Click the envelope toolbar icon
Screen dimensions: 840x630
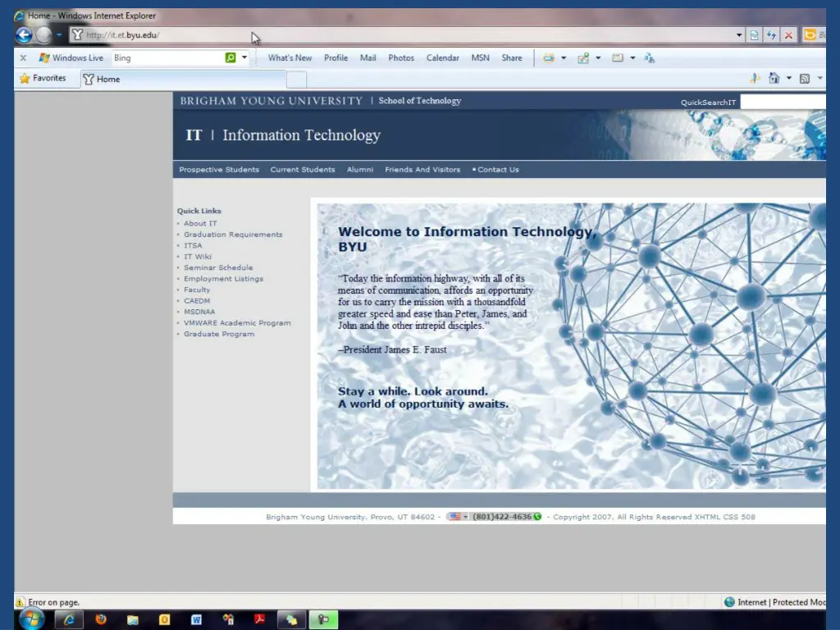click(x=618, y=58)
